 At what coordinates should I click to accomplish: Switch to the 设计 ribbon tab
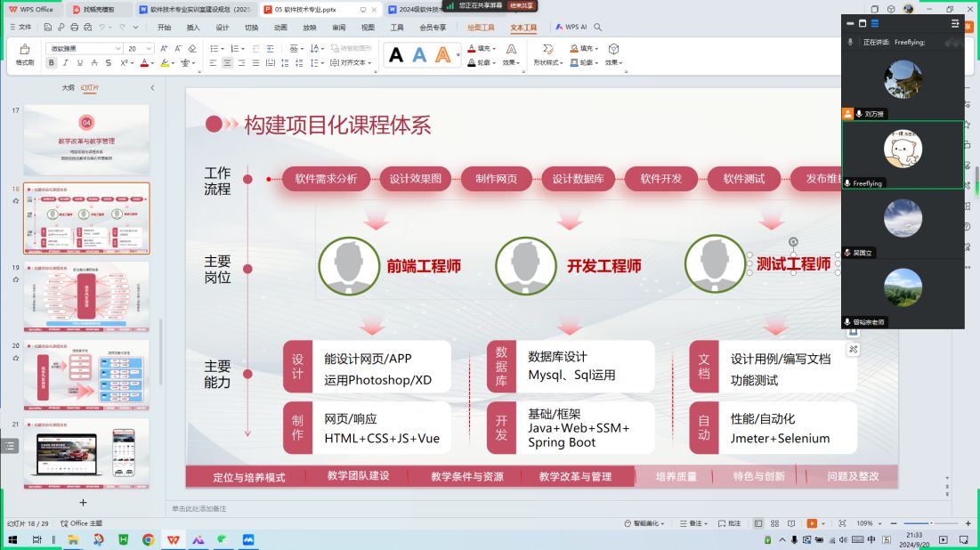(222, 27)
